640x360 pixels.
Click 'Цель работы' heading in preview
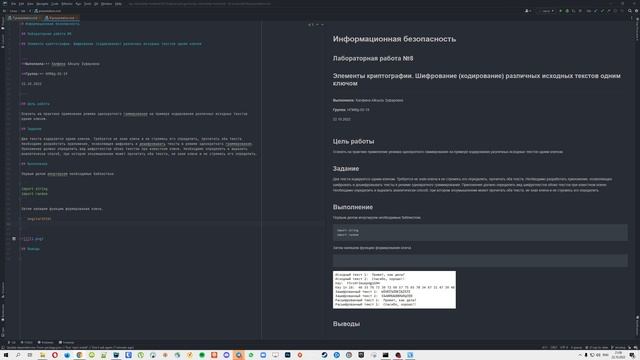point(353,141)
